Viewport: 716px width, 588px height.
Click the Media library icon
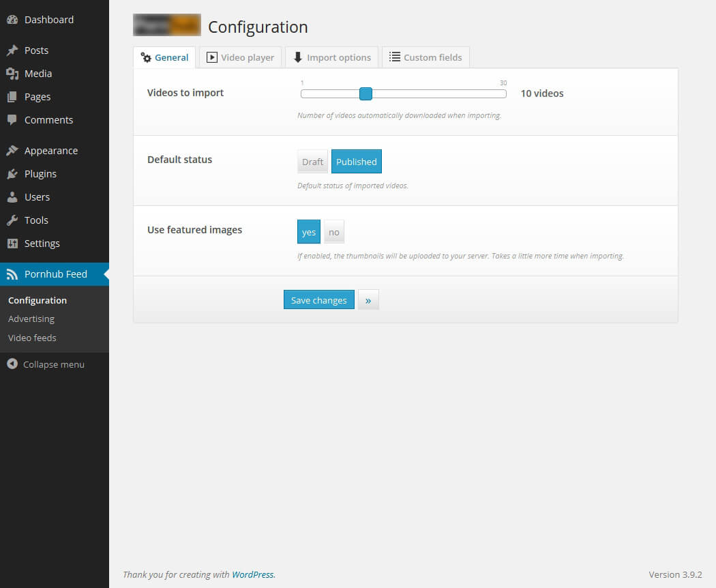[x=12, y=74]
